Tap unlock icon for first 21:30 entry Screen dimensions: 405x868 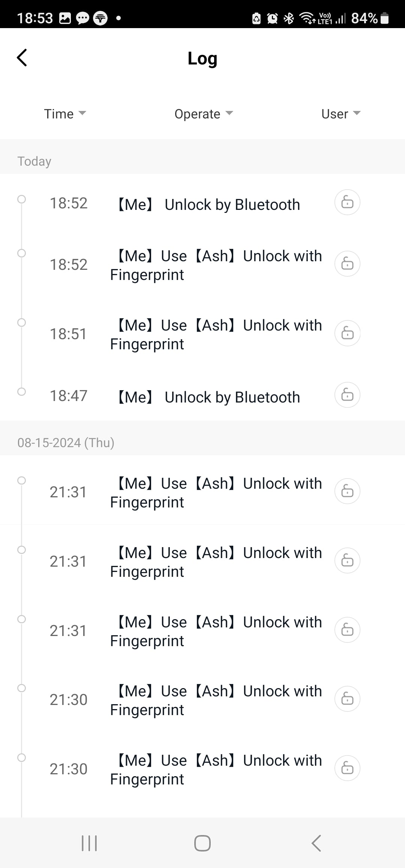pos(347,699)
